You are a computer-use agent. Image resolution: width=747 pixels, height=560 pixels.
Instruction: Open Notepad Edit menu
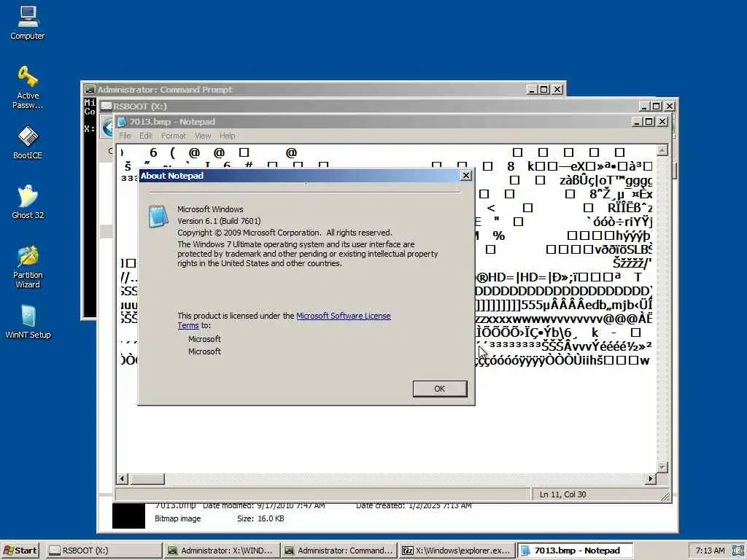[x=146, y=136]
